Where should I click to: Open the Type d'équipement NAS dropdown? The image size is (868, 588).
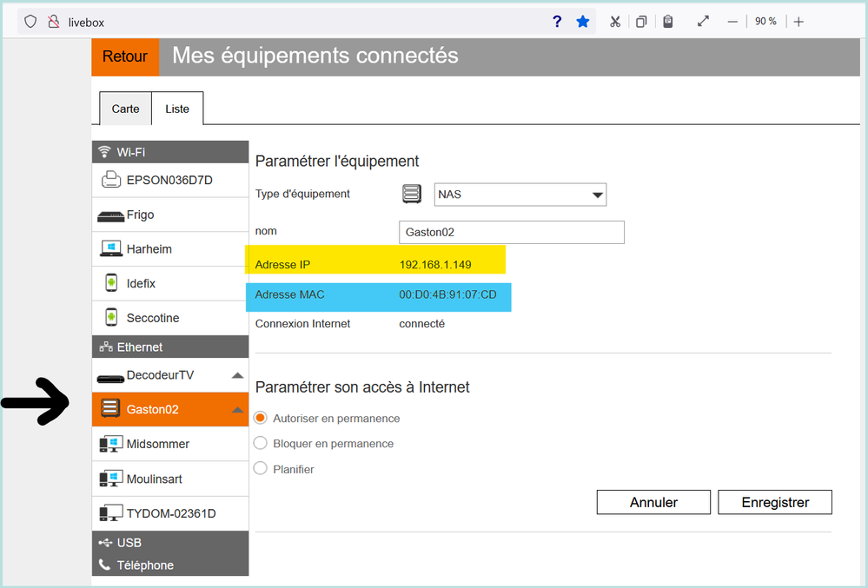pos(520,195)
